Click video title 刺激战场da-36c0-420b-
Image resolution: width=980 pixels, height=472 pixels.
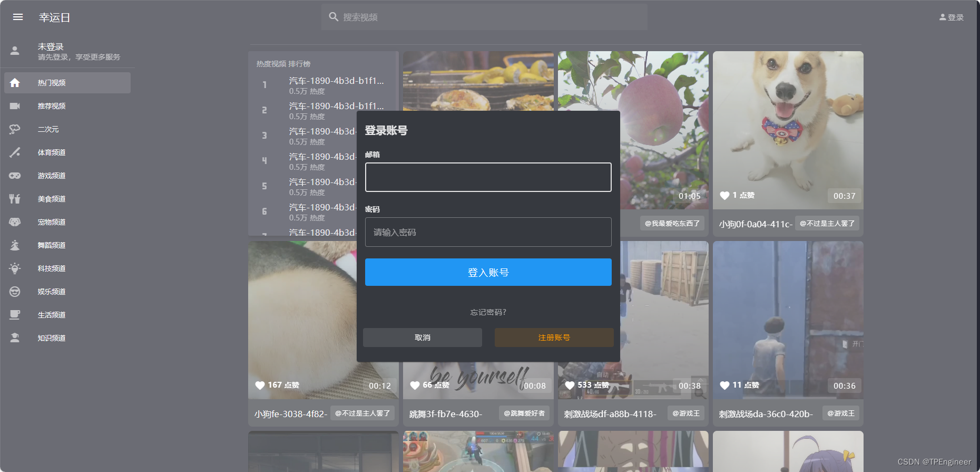(766, 414)
